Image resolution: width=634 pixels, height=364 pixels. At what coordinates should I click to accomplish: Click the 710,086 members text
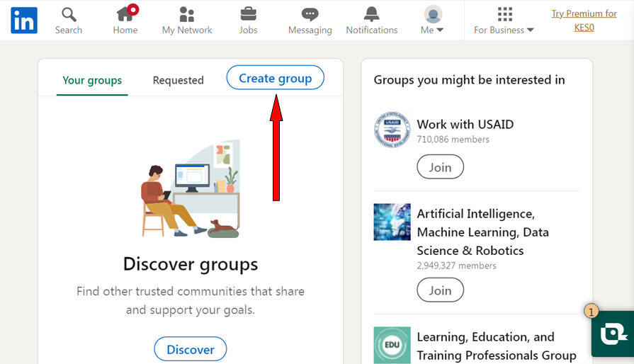pos(453,140)
